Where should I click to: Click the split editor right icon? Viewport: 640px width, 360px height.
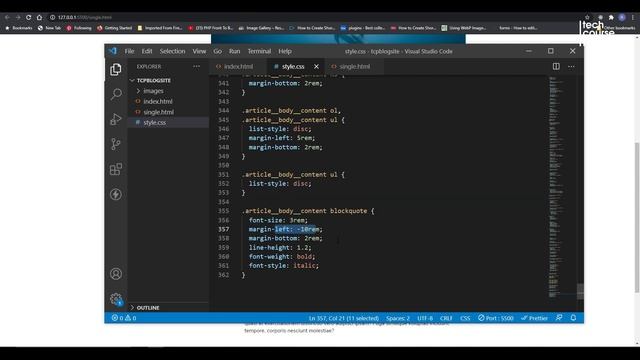tap(556, 66)
